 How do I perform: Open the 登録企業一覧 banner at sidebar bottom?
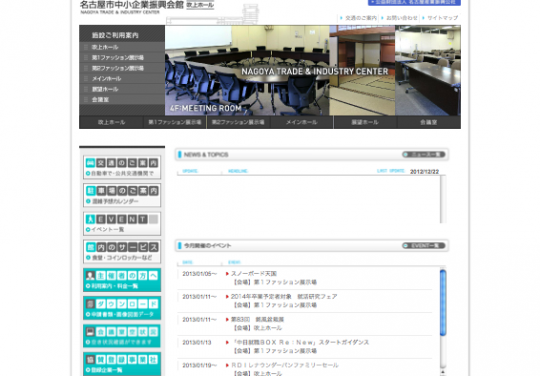pos(122,364)
